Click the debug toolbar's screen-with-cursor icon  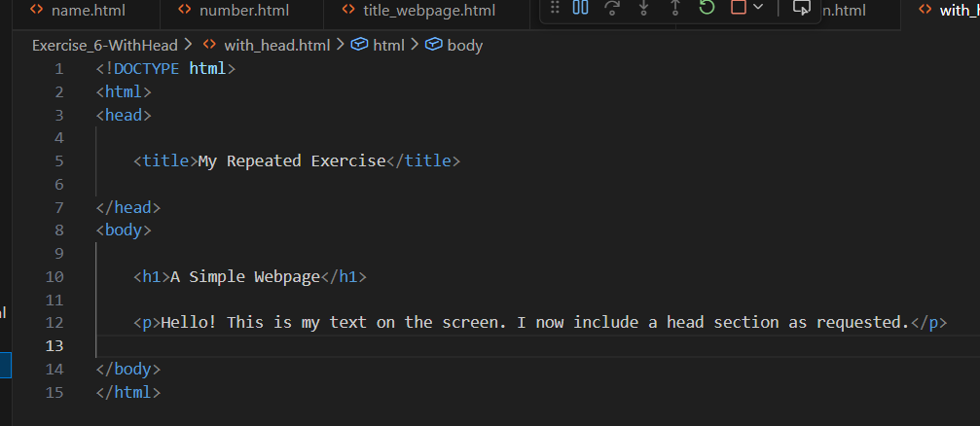pos(802,8)
